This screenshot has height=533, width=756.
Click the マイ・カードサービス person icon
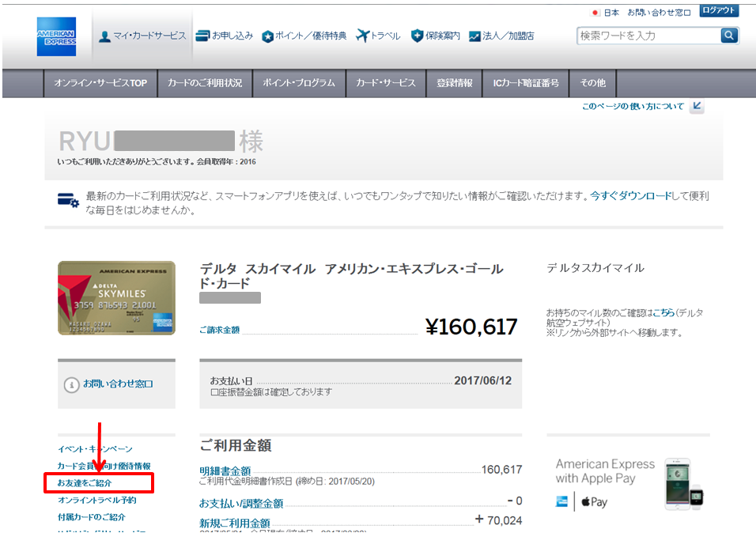point(104,36)
